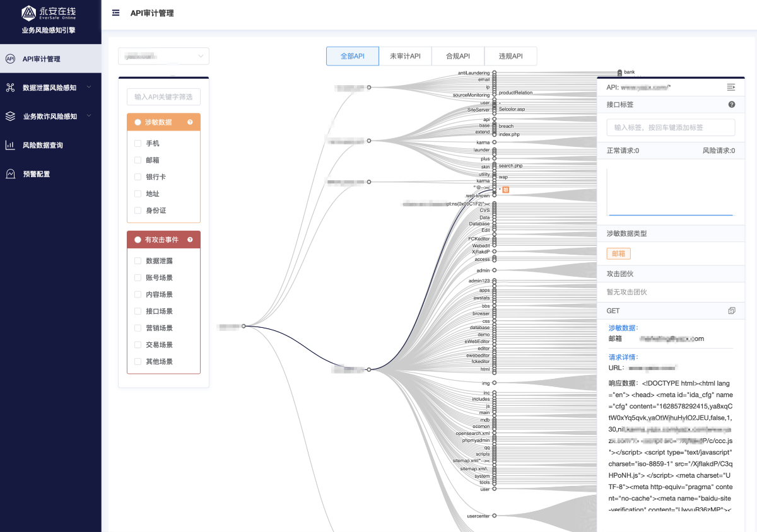Select the 有攻击事件 radio option
Viewport: 757px width, 532px height.
138,240
